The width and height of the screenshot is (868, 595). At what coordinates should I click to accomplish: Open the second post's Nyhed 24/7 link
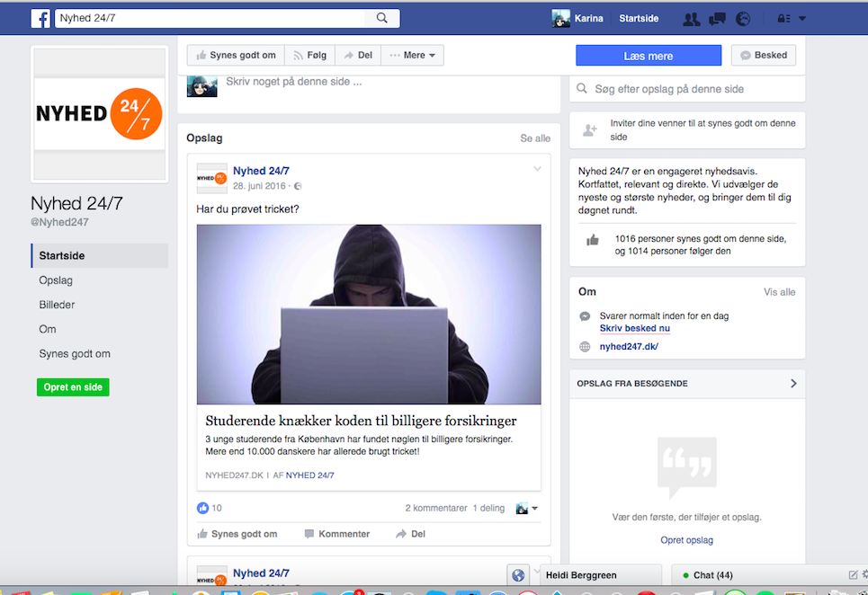point(261,573)
